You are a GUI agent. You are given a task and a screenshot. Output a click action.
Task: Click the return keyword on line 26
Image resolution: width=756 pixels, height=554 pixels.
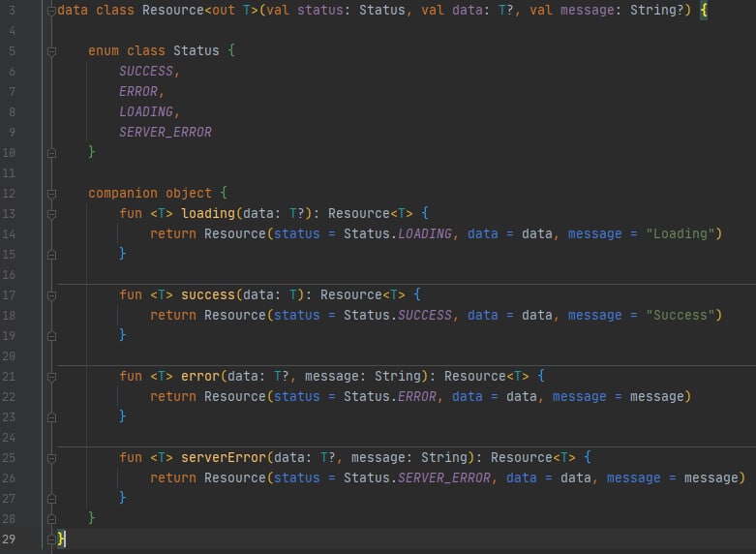coord(173,477)
